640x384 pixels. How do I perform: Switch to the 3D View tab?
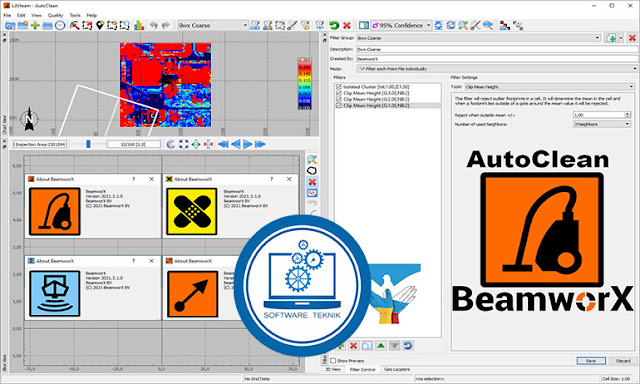[x=333, y=369]
